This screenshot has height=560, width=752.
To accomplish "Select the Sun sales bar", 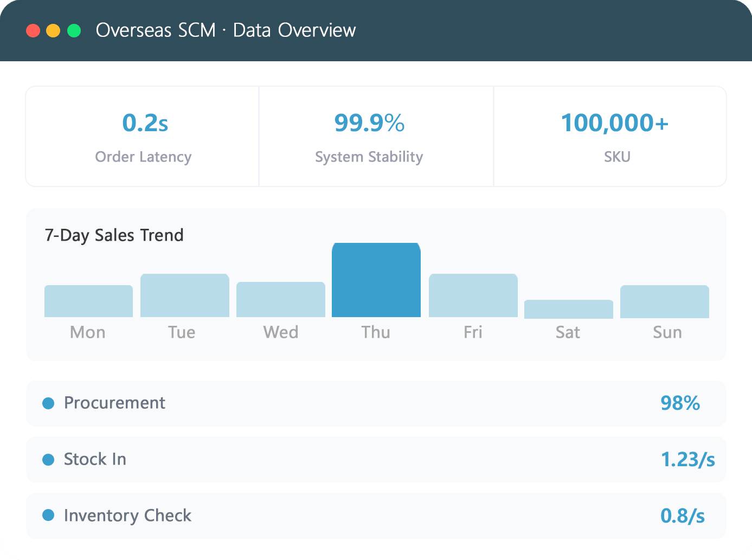I will point(665,301).
